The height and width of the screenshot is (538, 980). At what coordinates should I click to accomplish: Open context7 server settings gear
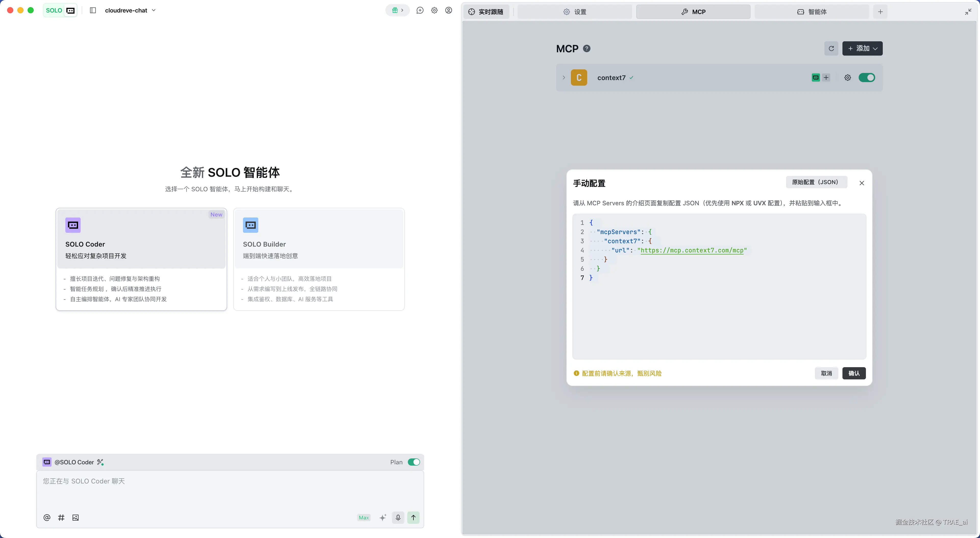pos(848,78)
